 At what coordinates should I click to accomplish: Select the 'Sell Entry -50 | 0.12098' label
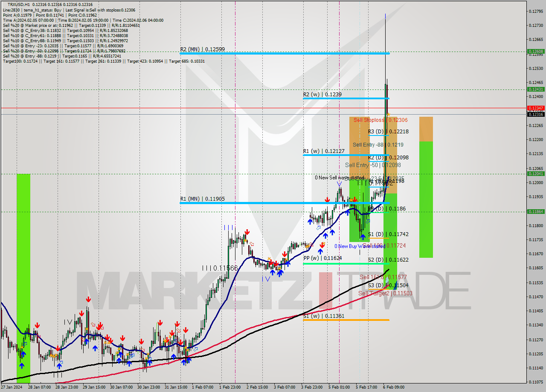[x=373, y=165]
